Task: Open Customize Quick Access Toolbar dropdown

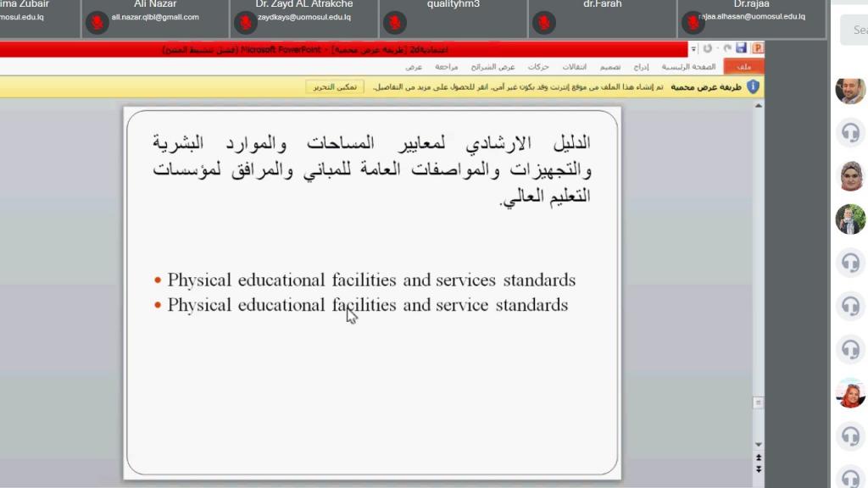Action: (694, 49)
